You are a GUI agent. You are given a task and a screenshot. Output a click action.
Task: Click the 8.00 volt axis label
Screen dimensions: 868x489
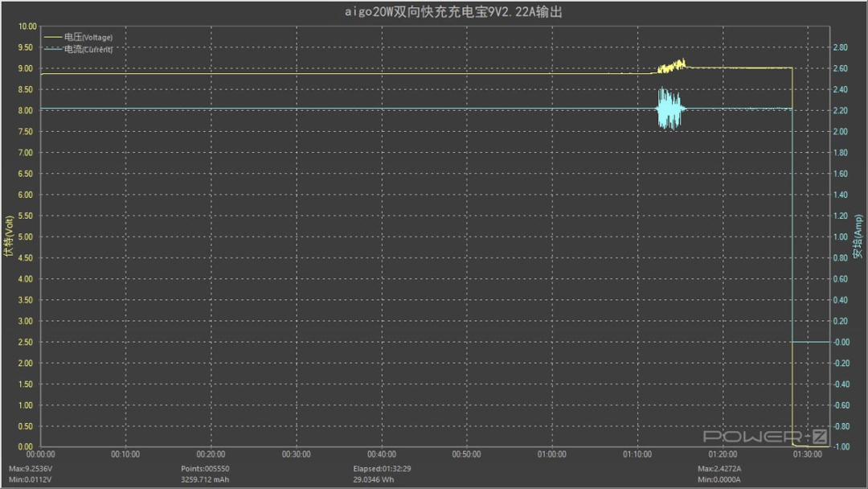tap(26, 111)
